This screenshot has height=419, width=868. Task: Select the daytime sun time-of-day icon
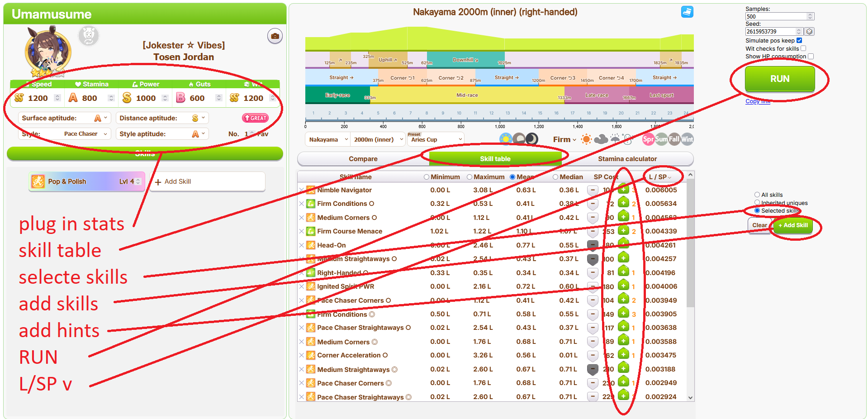[x=506, y=139]
